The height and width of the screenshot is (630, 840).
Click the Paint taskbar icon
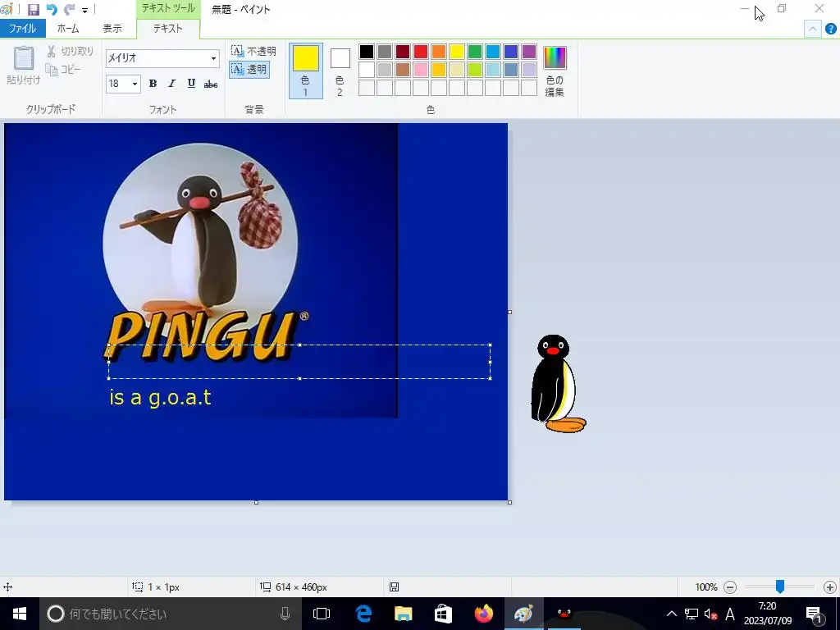pyautogui.click(x=523, y=614)
